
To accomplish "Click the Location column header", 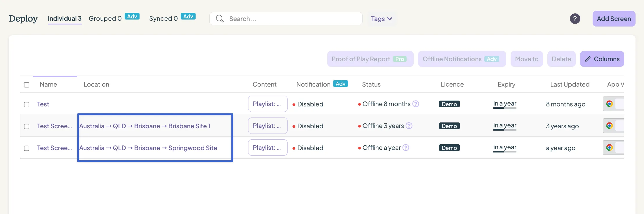I will coord(96,85).
